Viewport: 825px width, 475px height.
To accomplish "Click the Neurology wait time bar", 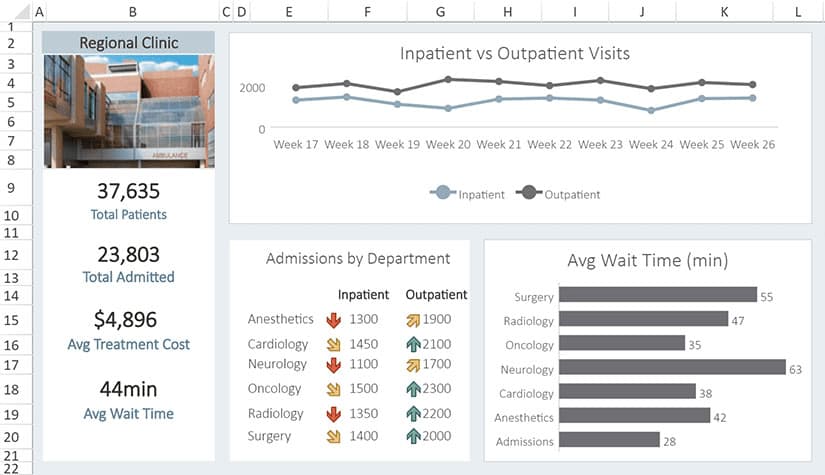I will 671,368.
